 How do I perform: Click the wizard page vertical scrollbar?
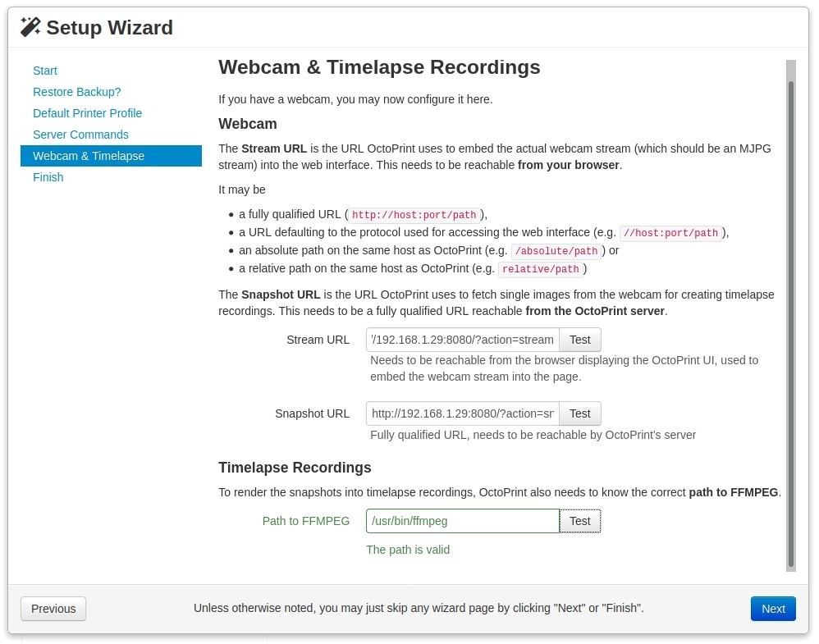pos(791,320)
